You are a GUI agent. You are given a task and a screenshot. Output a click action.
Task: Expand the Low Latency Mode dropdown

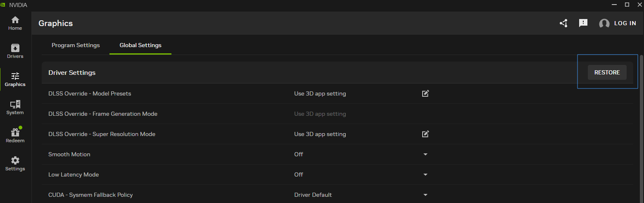click(x=425, y=174)
